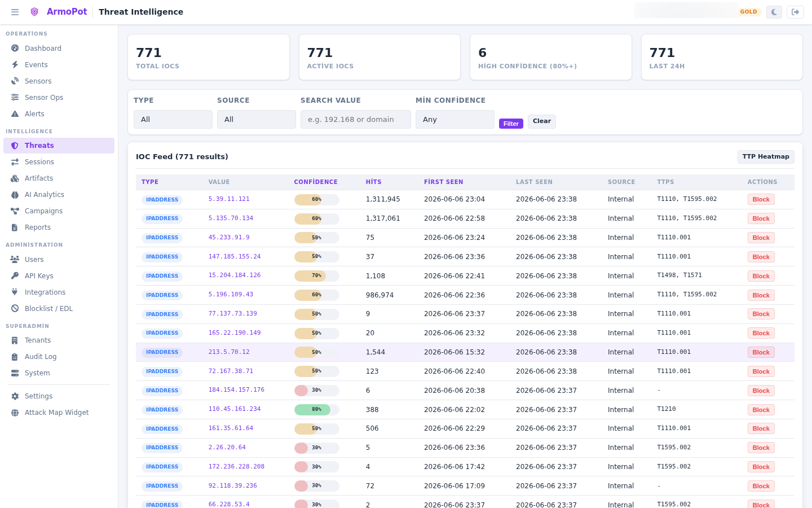
Task: Open IOC link 5.135.70.134
Action: point(231,218)
